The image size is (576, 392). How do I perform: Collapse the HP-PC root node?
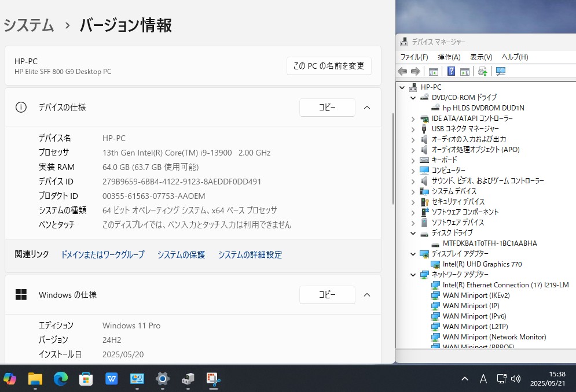pos(402,87)
